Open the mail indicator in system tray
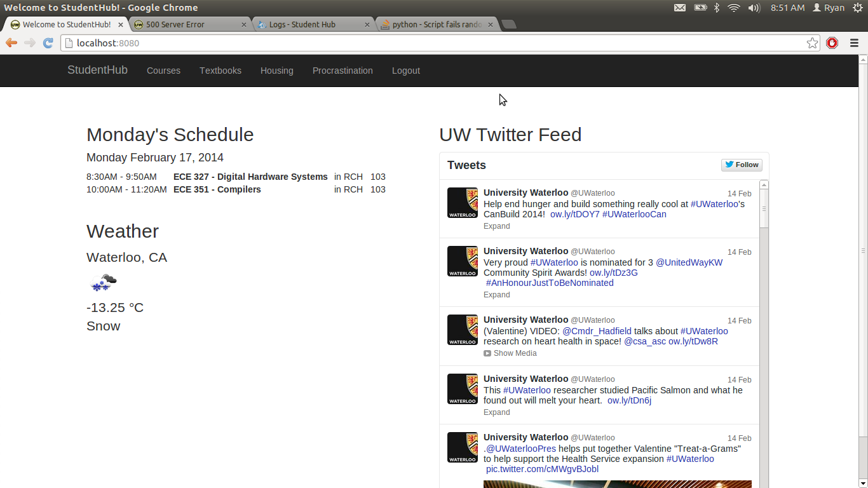Image resolution: width=868 pixels, height=488 pixels. [680, 8]
